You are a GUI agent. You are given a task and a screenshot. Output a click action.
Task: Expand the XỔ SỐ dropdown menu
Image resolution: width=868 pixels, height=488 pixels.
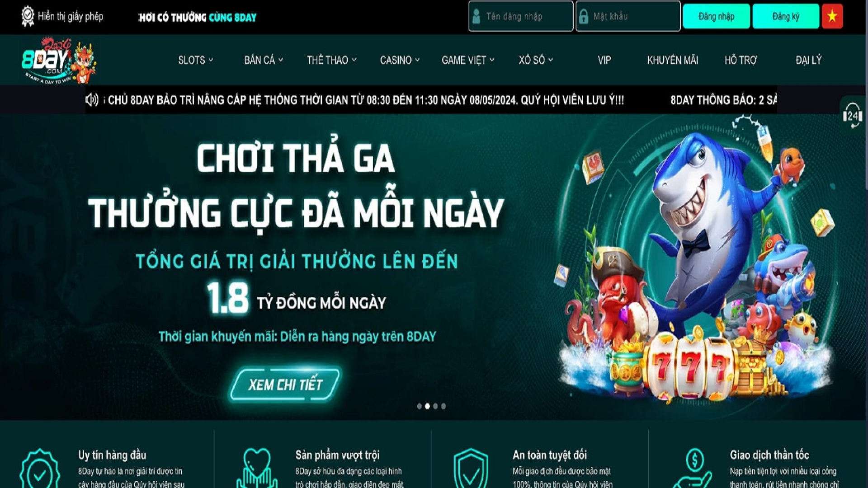(536, 60)
